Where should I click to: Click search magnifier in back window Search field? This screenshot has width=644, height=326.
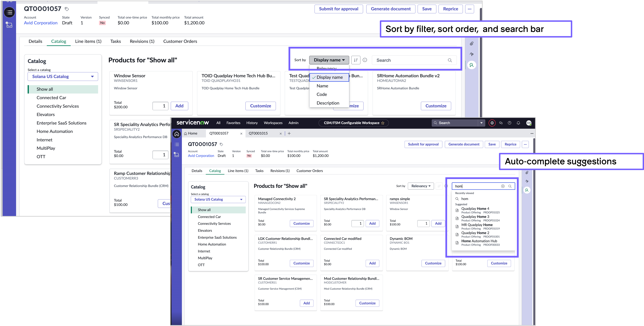click(450, 60)
